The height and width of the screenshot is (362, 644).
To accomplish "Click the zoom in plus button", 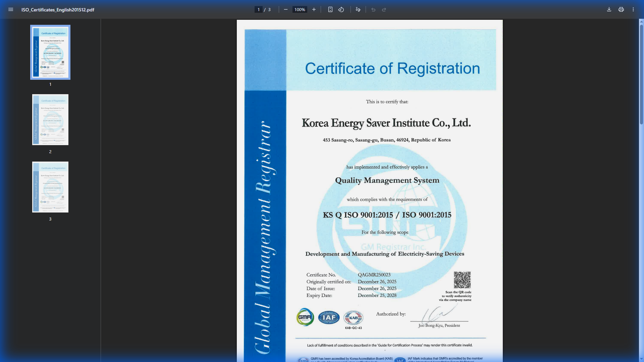I will point(314,10).
